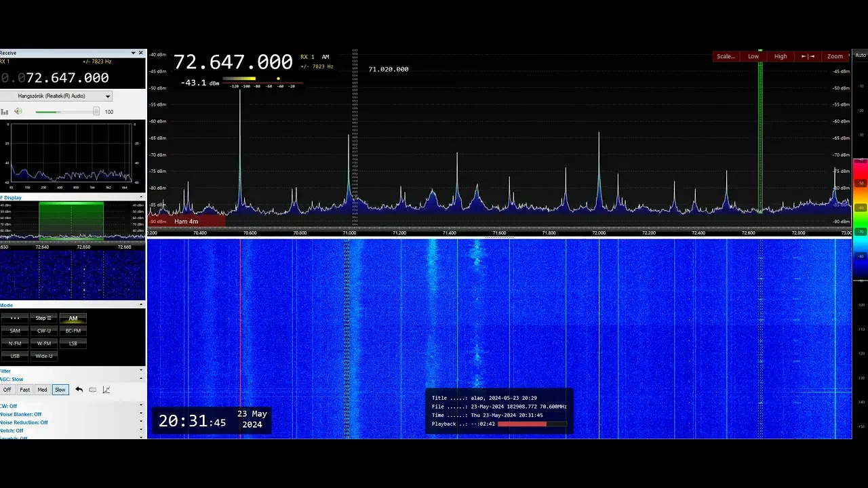868x488 pixels.
Task: Open the Step size menu button
Action: (43, 318)
